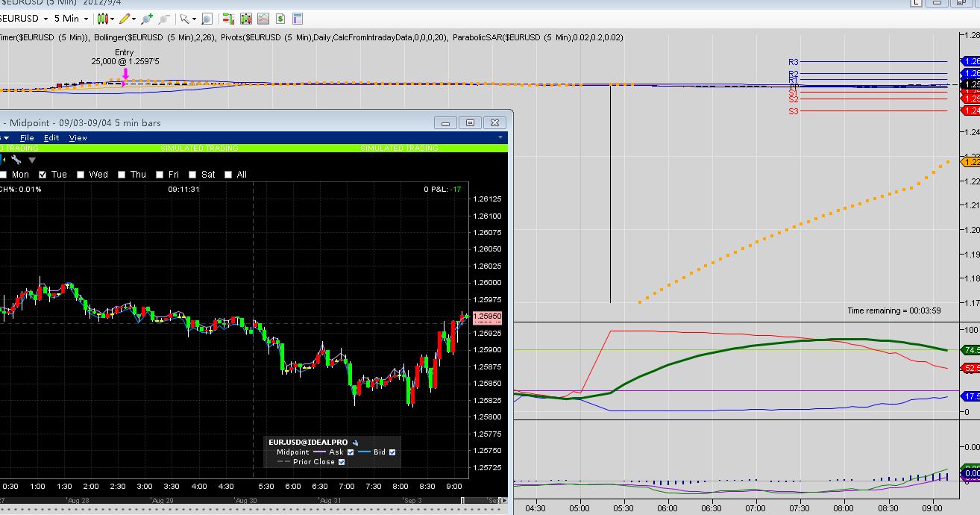Click 'Time remaining = 00:03:59' text
Image resolution: width=980 pixels, height=515 pixels.
pos(893,310)
